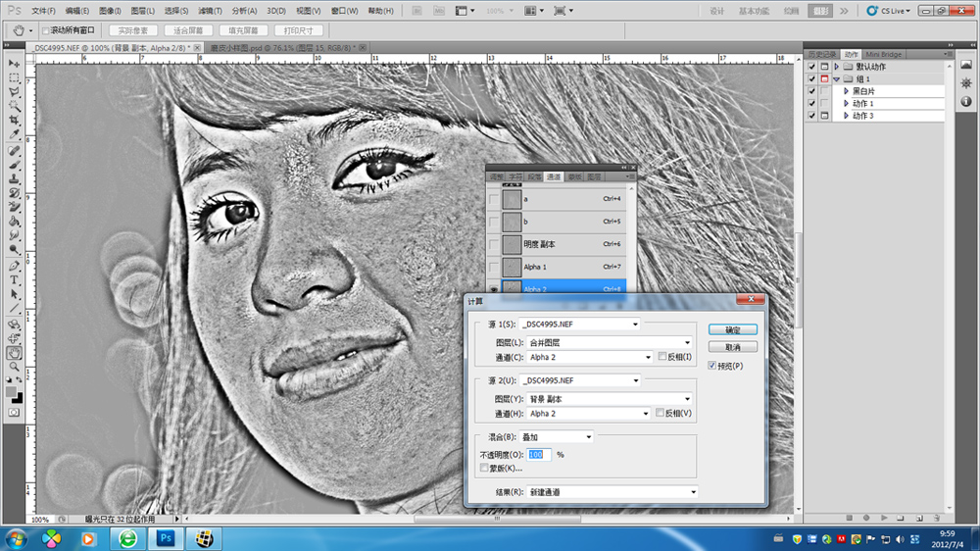Click the foreground color swatch
The image size is (980, 551).
(11, 391)
